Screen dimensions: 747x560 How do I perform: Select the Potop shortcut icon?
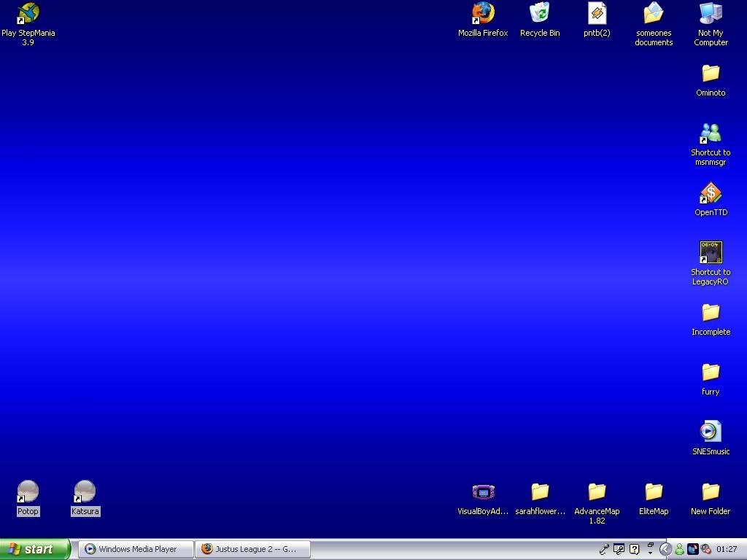[x=28, y=492]
